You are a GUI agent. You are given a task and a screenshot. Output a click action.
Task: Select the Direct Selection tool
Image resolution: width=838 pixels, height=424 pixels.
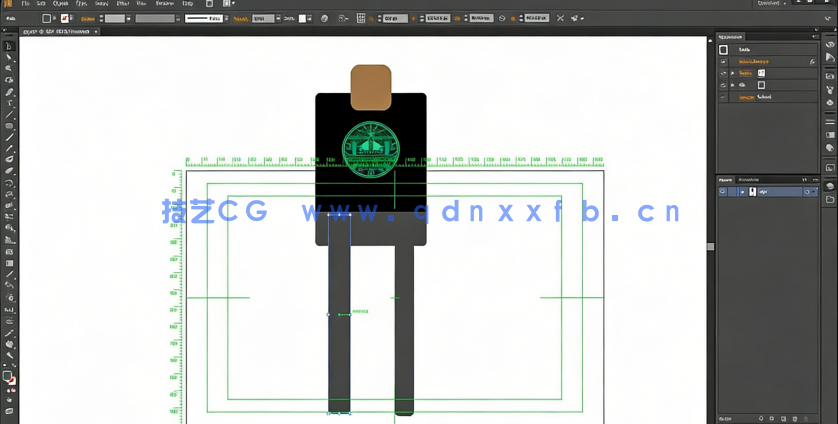point(9,58)
